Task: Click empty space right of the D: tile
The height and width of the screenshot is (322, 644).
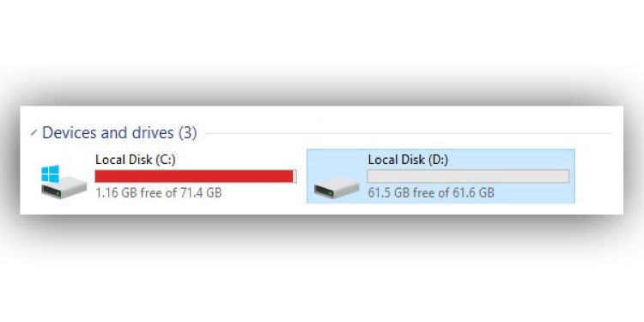Action: (598, 177)
